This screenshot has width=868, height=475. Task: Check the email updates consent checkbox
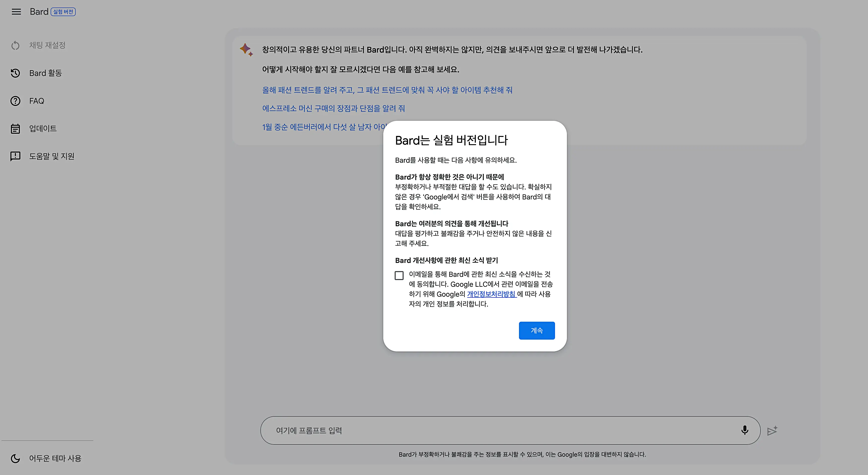399,275
